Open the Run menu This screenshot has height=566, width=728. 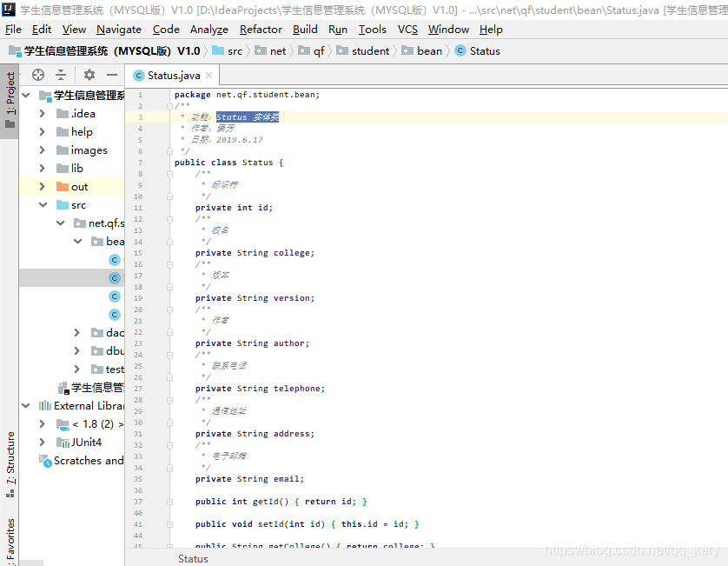point(338,30)
